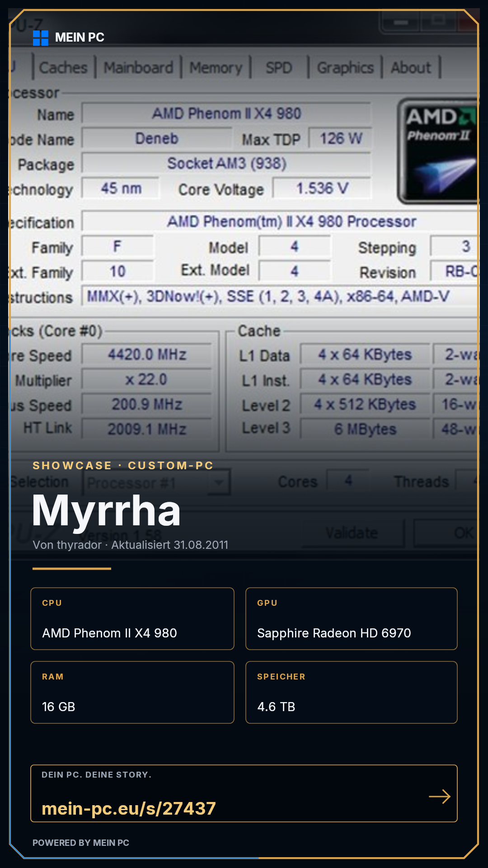This screenshot has height=868, width=488.
Task: Click the Cores value 4
Action: 348,481
